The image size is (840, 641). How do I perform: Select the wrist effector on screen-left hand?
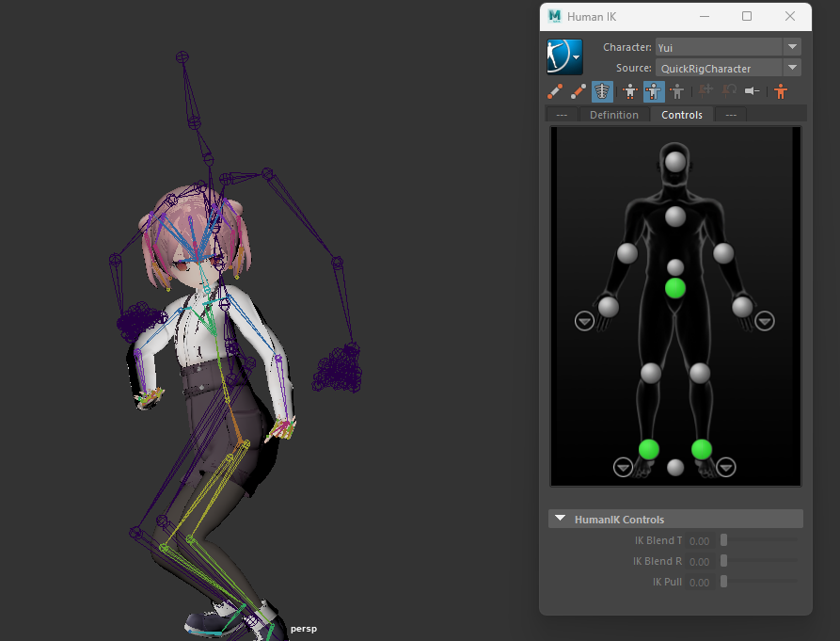click(609, 307)
